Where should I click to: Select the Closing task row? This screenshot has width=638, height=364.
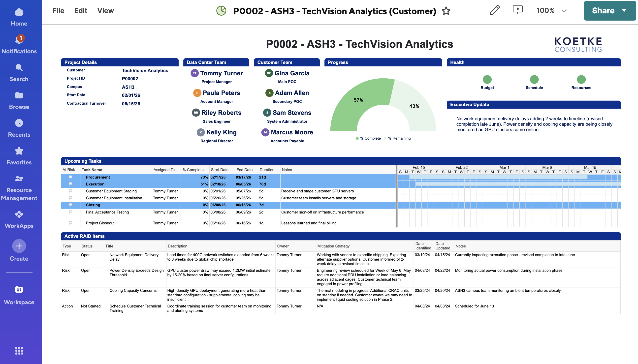(93, 205)
